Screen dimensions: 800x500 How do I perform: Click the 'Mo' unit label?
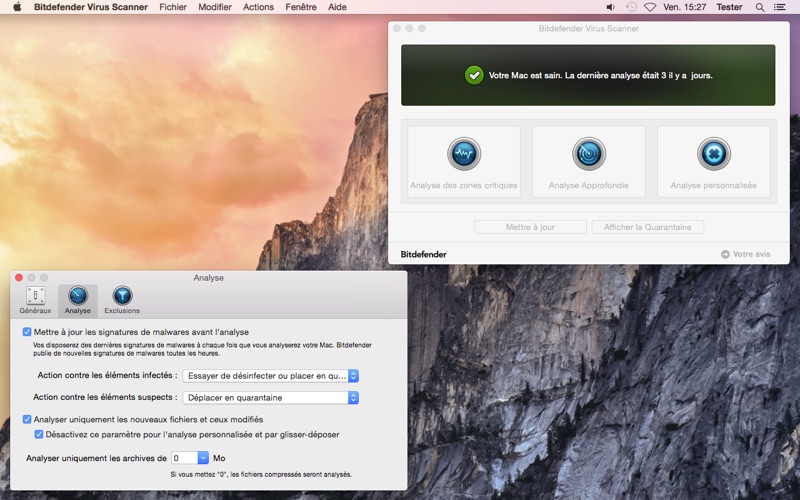click(219, 458)
